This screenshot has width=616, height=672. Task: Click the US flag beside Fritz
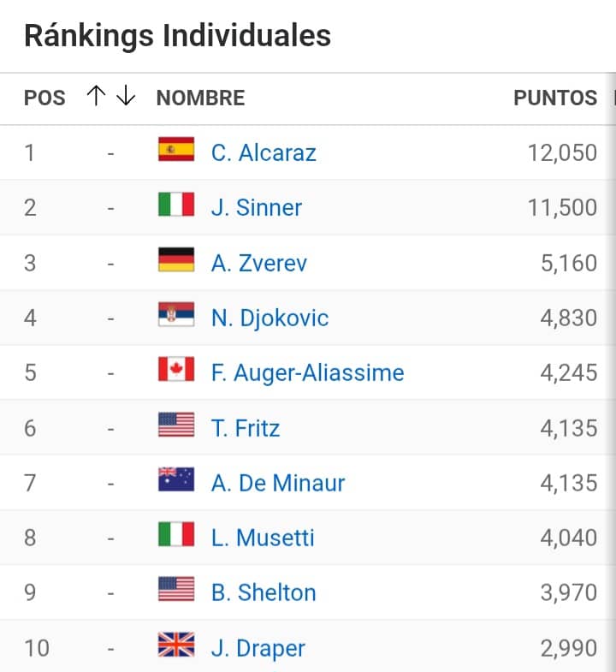tap(176, 425)
